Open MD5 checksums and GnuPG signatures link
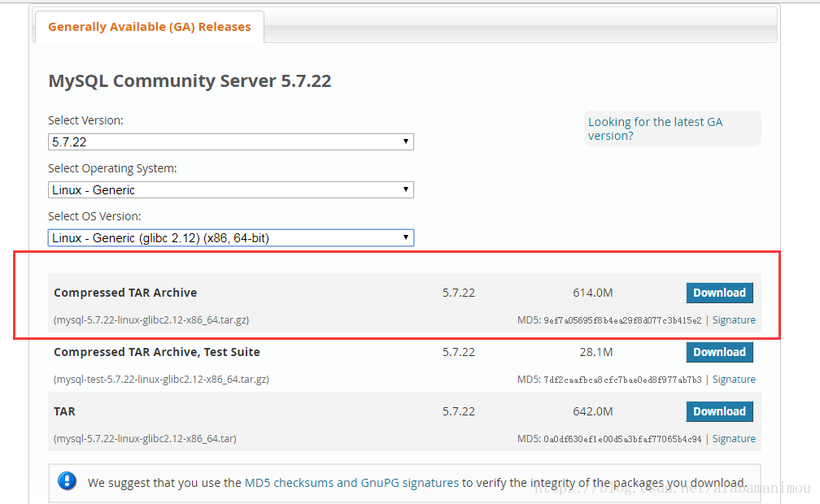Viewport: 820px width, 504px height. [351, 483]
